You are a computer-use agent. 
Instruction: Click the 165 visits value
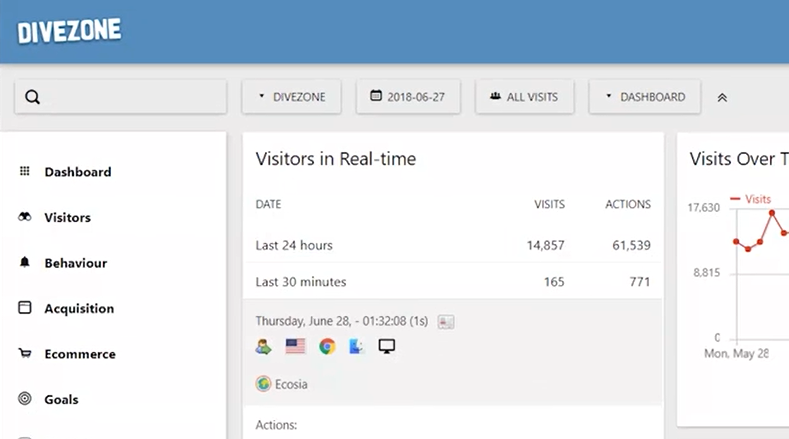[x=554, y=282]
